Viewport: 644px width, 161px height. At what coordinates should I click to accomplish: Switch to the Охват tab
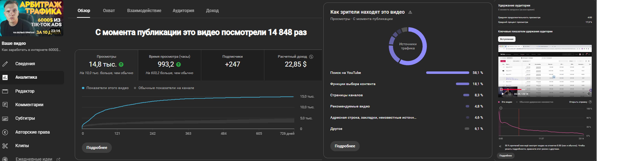click(x=109, y=11)
